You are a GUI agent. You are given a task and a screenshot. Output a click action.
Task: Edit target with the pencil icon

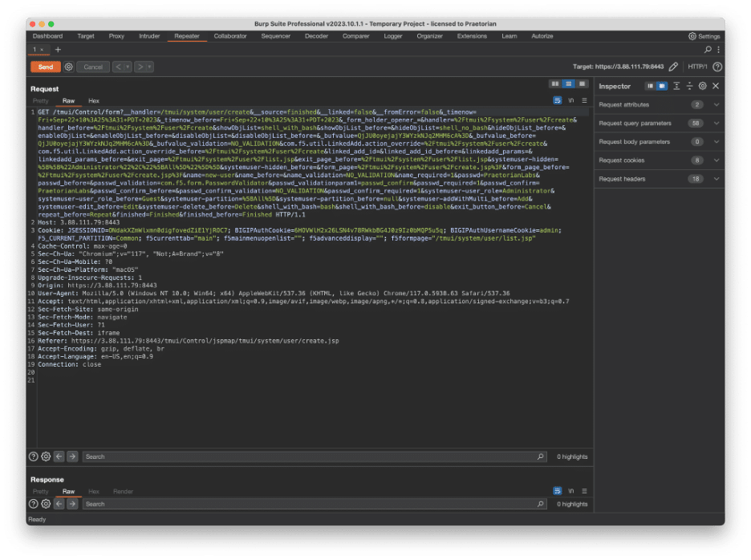coord(673,67)
